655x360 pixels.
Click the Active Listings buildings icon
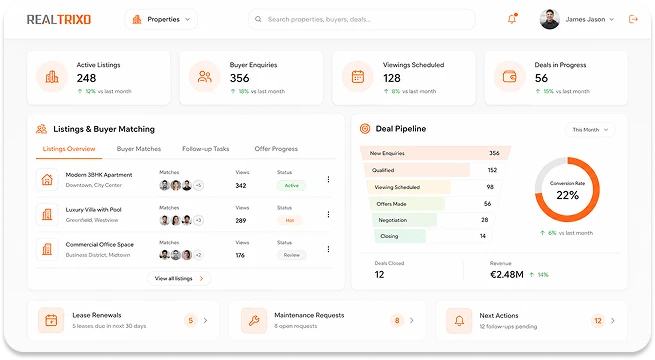[52, 77]
